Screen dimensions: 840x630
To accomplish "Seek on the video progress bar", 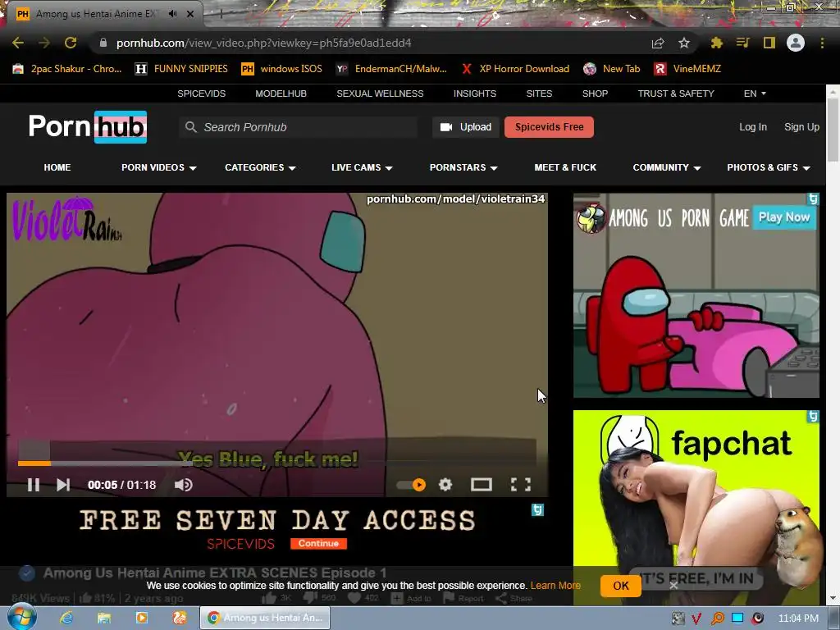I will click(277, 463).
